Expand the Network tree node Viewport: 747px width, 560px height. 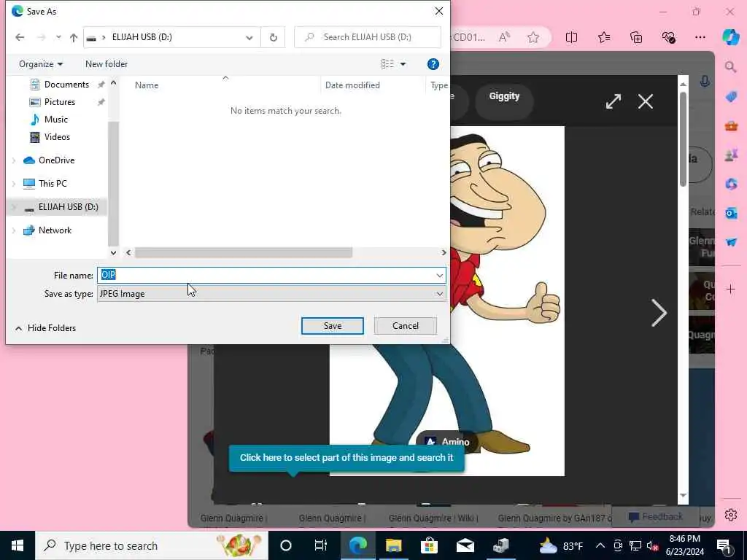click(x=14, y=230)
